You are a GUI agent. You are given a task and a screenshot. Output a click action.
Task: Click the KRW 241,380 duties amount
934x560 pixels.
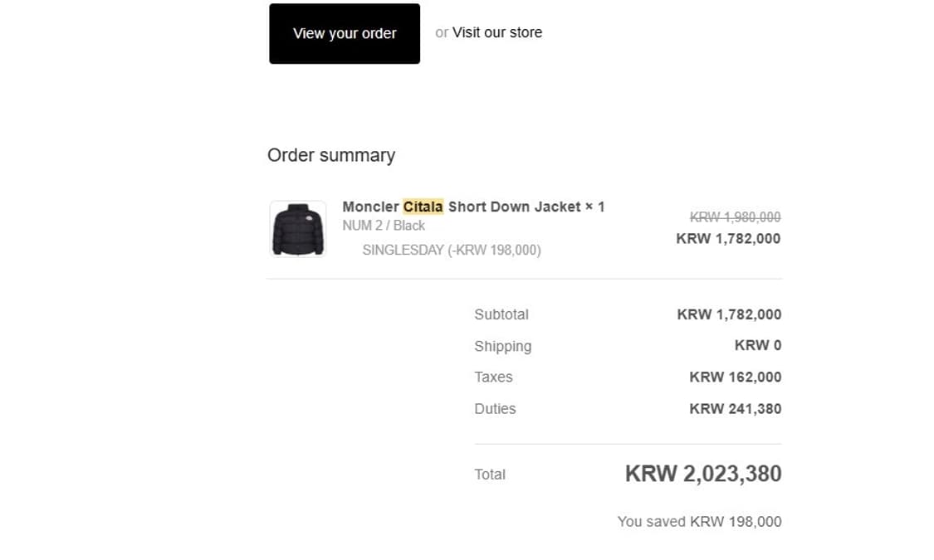(735, 408)
